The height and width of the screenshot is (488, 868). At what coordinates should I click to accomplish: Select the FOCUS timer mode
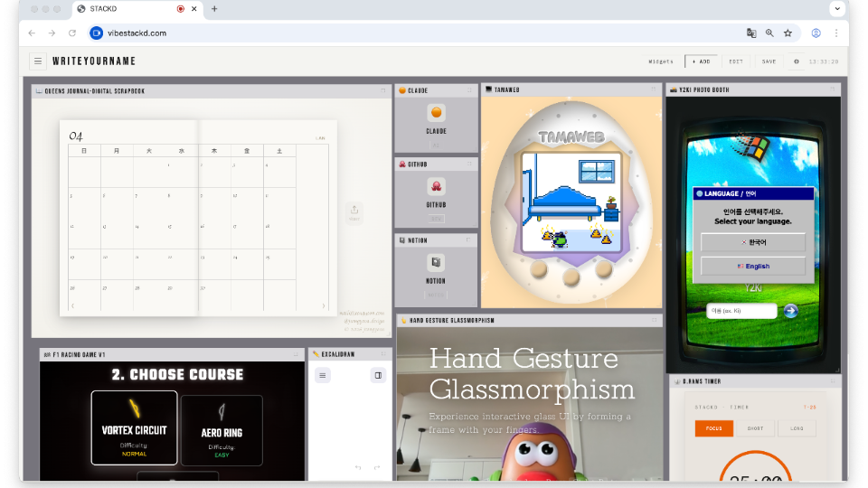coord(713,428)
